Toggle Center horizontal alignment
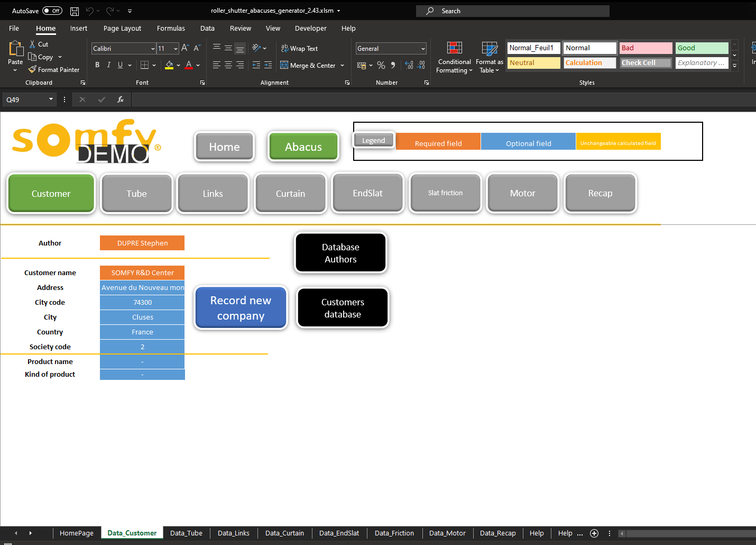 coord(228,65)
